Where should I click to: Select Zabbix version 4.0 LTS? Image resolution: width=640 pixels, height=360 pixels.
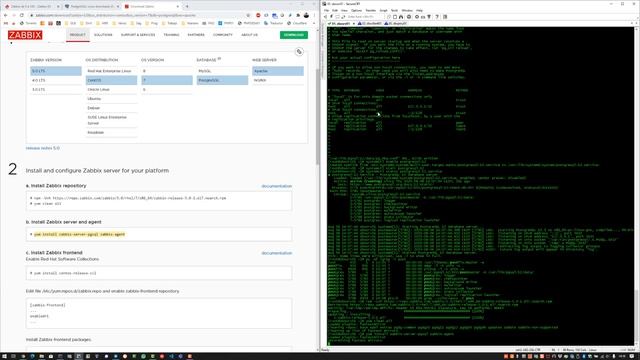tap(56, 80)
